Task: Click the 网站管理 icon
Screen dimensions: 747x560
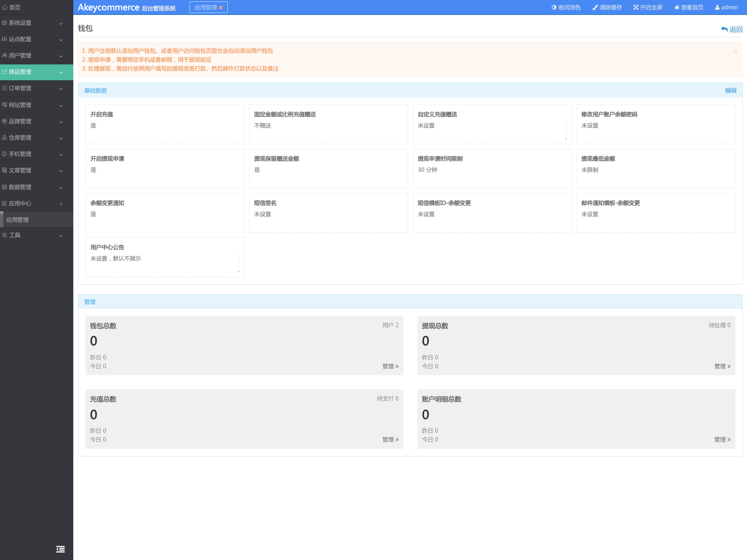Action: [x=5, y=105]
